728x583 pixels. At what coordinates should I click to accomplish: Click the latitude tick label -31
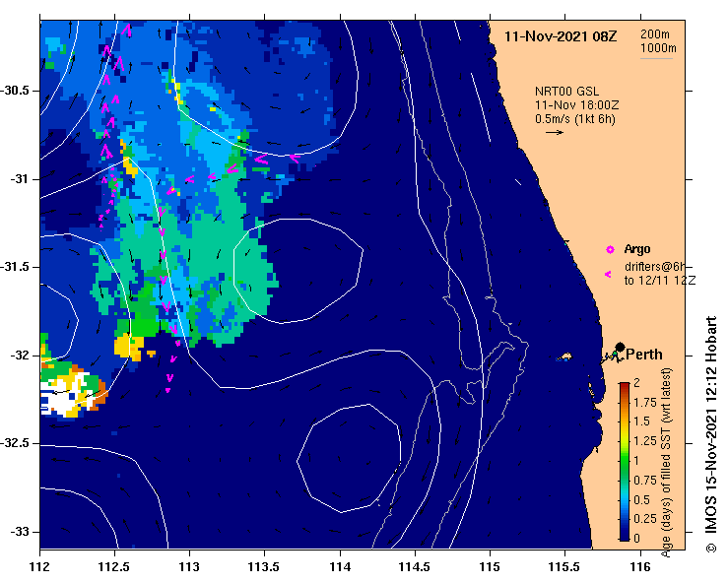21,178
